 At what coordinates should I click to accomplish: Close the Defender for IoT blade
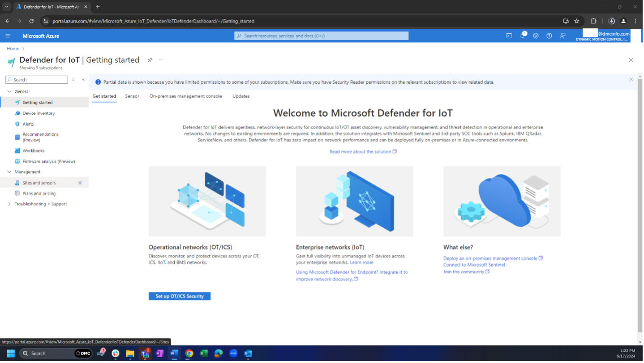pyautogui.click(x=630, y=60)
